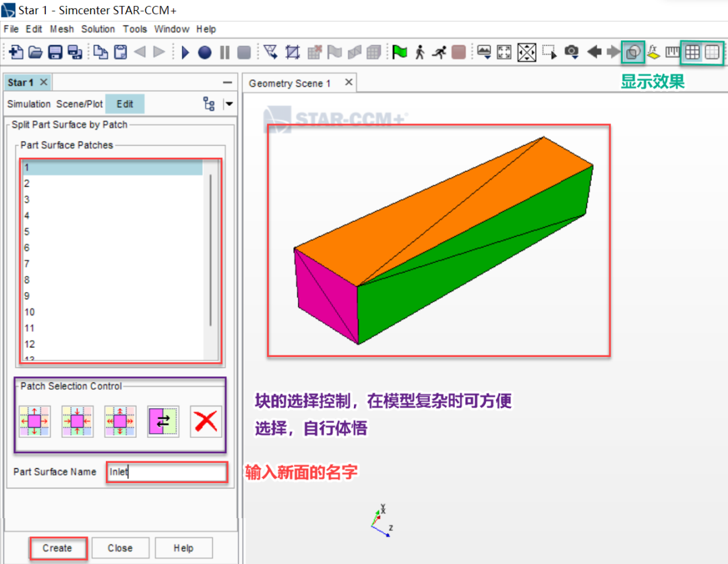Open the Tools menu
Image resolution: width=728 pixels, height=564 pixels.
point(135,29)
